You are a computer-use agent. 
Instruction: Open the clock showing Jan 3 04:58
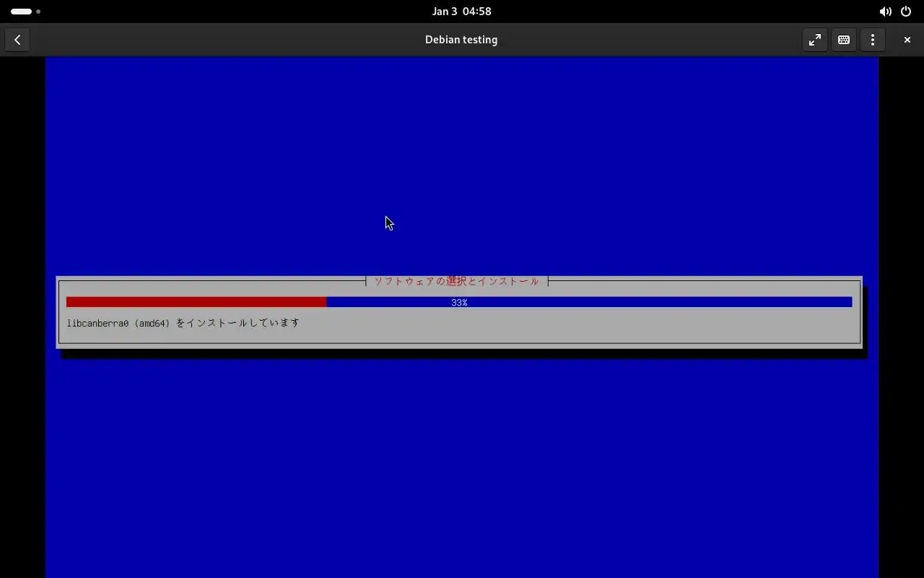click(462, 12)
